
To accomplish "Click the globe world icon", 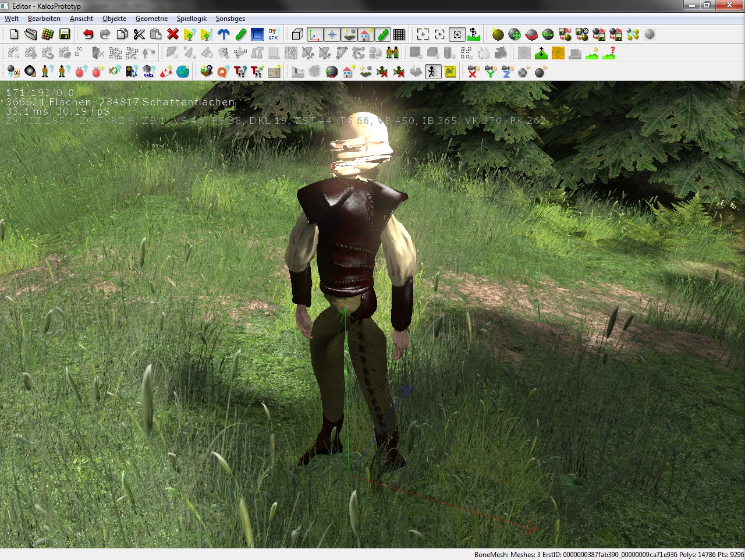I will point(183,72).
